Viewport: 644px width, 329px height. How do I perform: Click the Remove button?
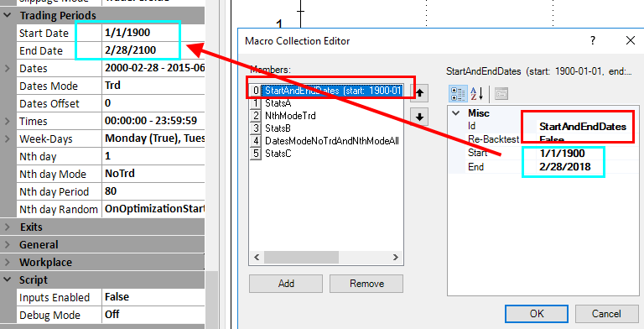366,284
